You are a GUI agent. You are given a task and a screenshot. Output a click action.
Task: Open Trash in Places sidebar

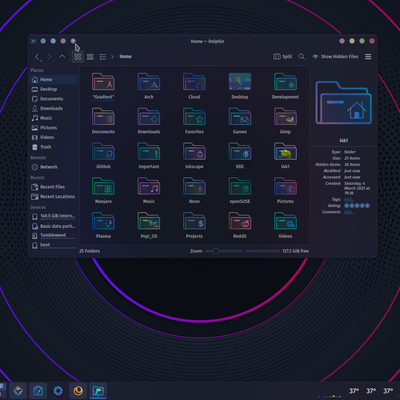click(x=53, y=147)
